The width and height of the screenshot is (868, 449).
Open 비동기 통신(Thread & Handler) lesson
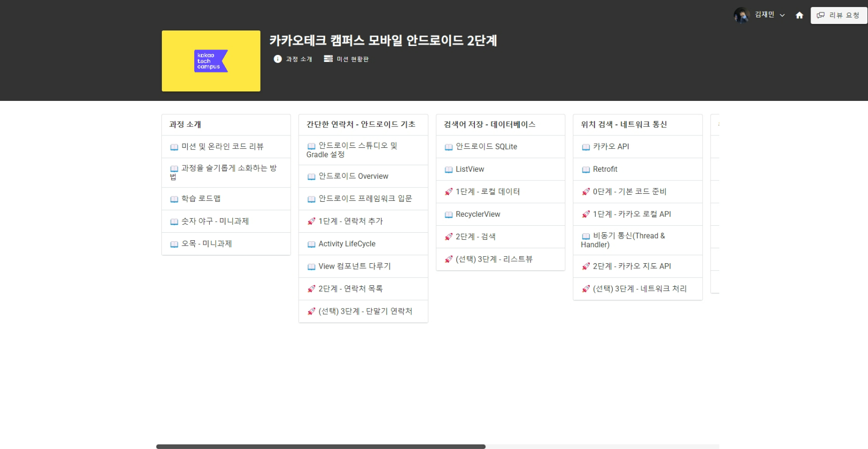pos(638,240)
